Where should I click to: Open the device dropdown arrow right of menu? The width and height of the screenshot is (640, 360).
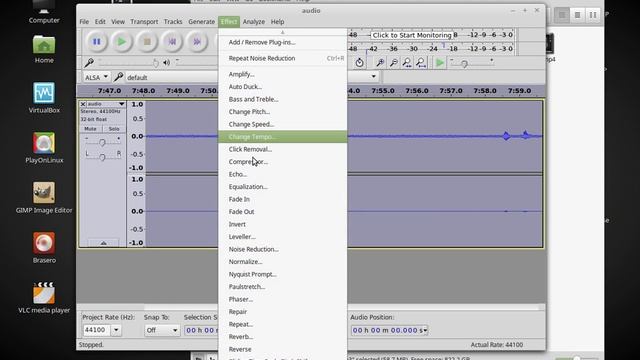tap(373, 77)
